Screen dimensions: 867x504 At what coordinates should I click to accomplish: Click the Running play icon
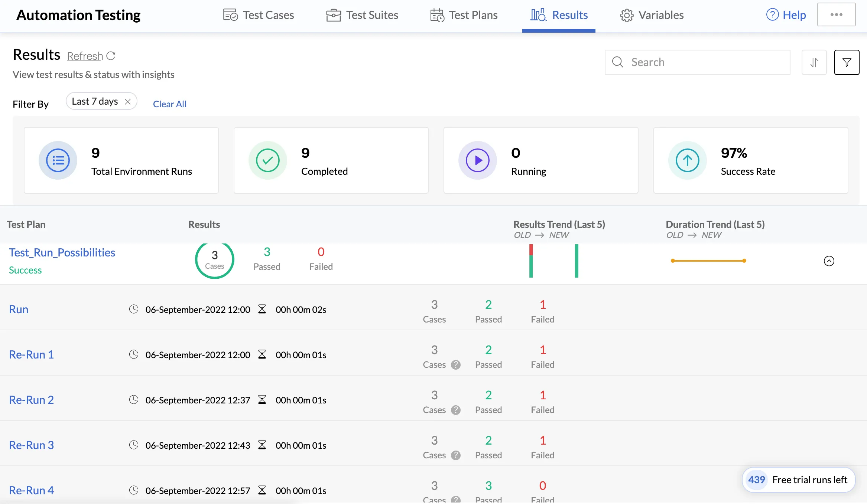point(478,160)
